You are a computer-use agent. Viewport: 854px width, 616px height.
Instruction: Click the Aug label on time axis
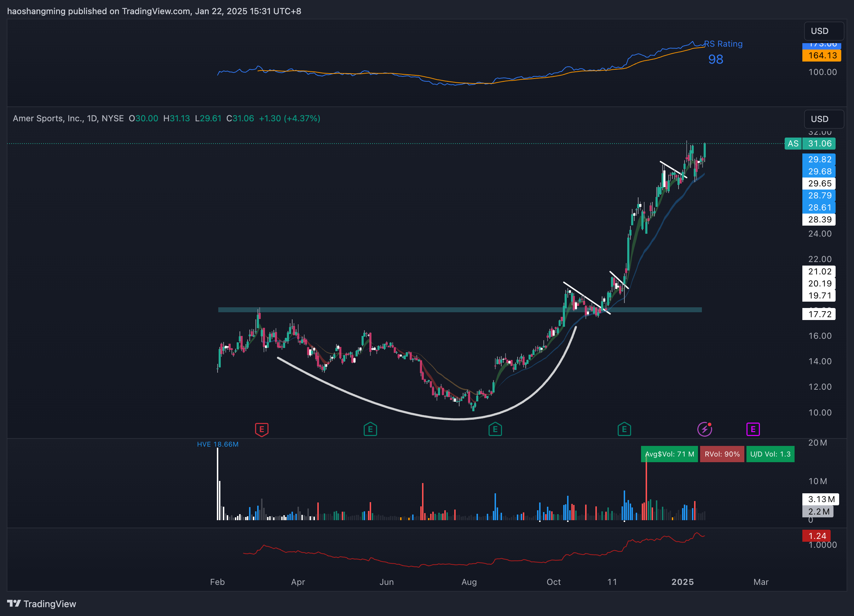click(469, 582)
